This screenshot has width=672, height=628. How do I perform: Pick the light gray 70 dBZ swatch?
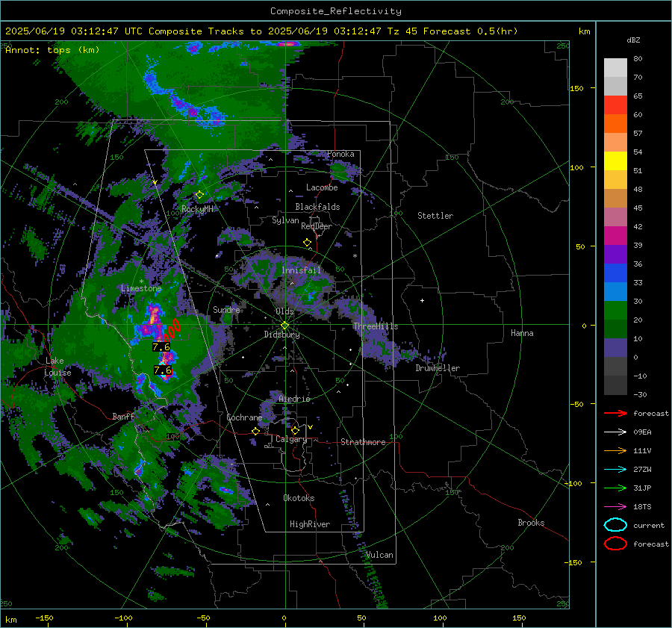[x=615, y=68]
